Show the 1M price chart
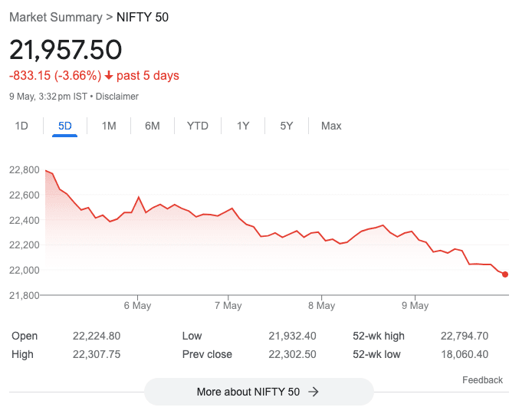 coord(109,126)
